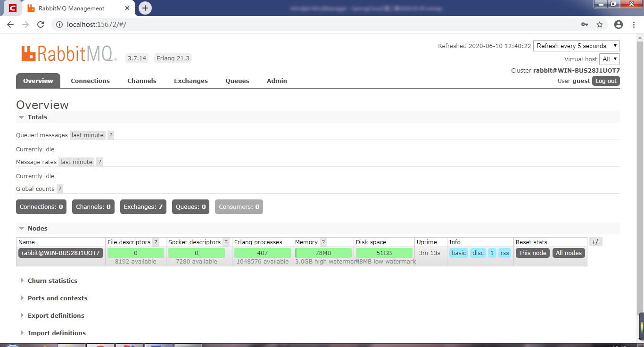The width and height of the screenshot is (644, 347).
Task: Open help for Queued messages
Action: point(111,135)
